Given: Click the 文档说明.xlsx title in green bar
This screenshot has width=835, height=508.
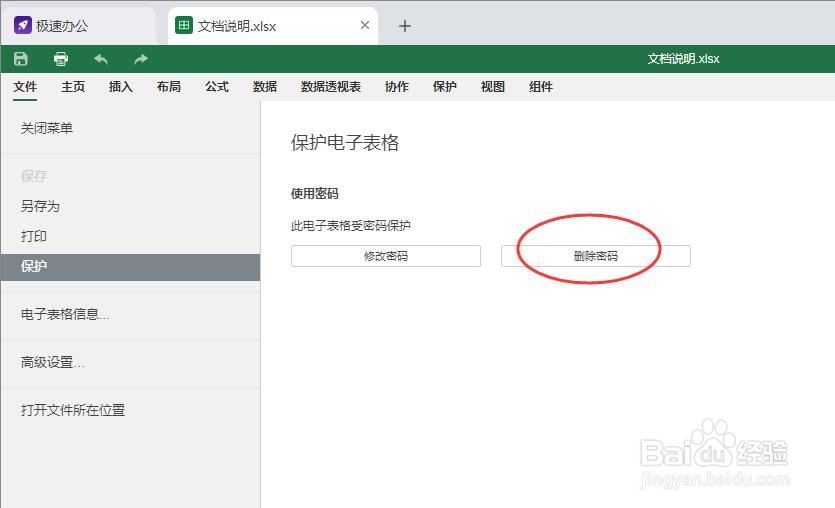Looking at the screenshot, I should click(x=683, y=59).
